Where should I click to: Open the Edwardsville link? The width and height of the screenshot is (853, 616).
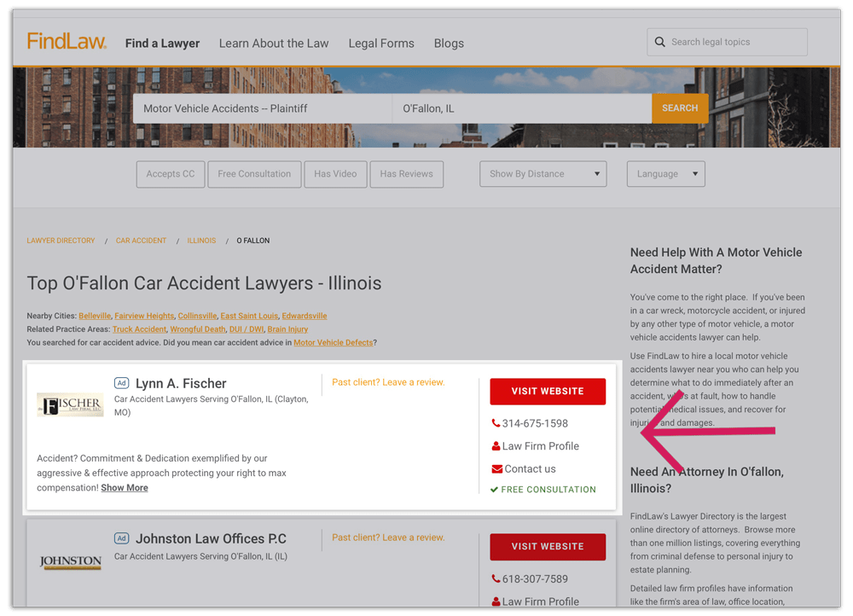(305, 316)
